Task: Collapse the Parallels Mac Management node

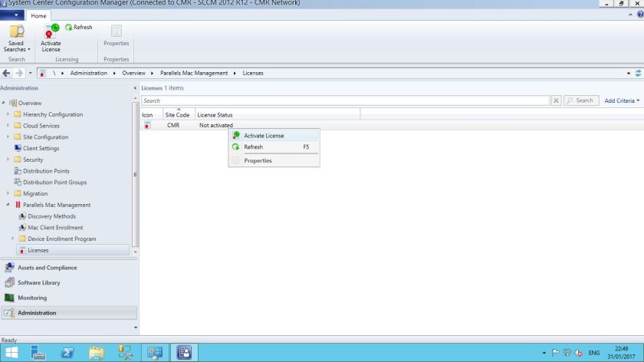Action: [x=8, y=205]
